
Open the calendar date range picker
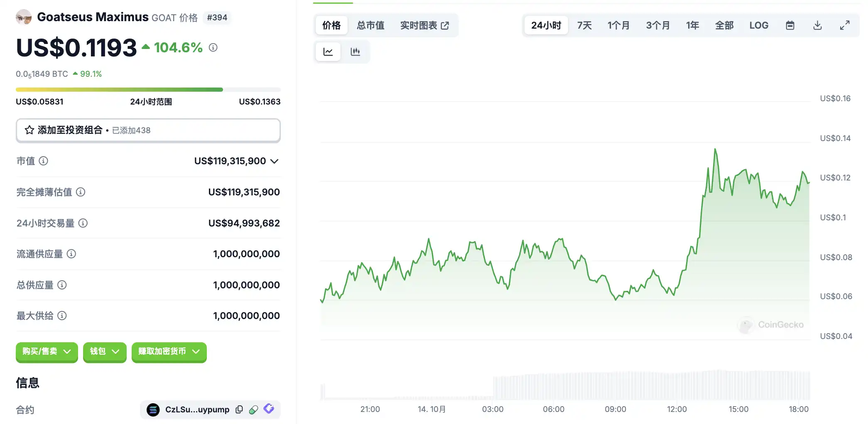tap(790, 26)
